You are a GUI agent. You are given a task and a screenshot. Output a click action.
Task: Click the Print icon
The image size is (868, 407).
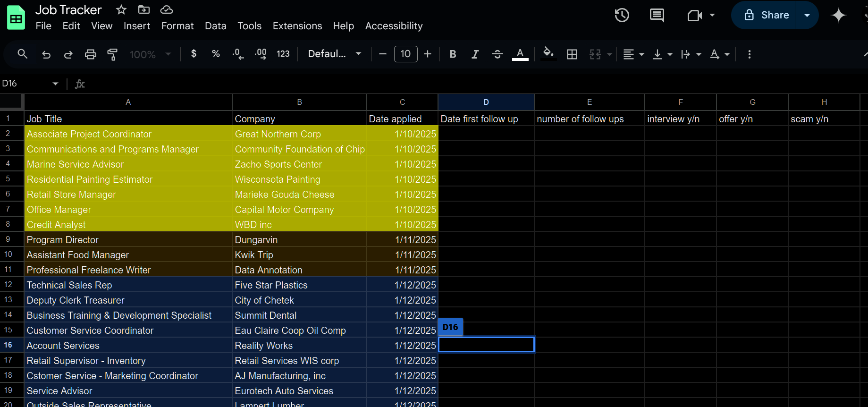tap(90, 54)
